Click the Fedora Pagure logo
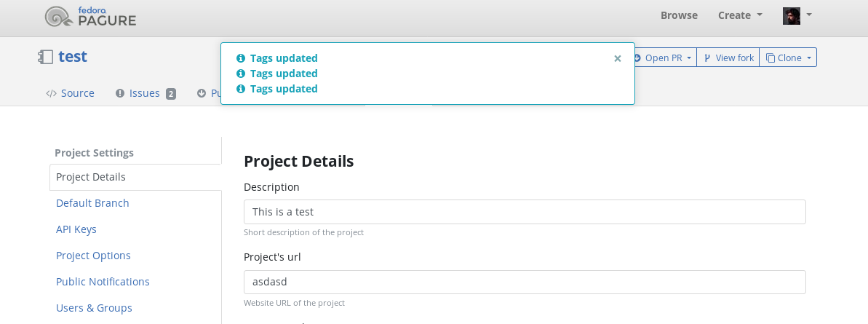868x324 pixels. 90,17
